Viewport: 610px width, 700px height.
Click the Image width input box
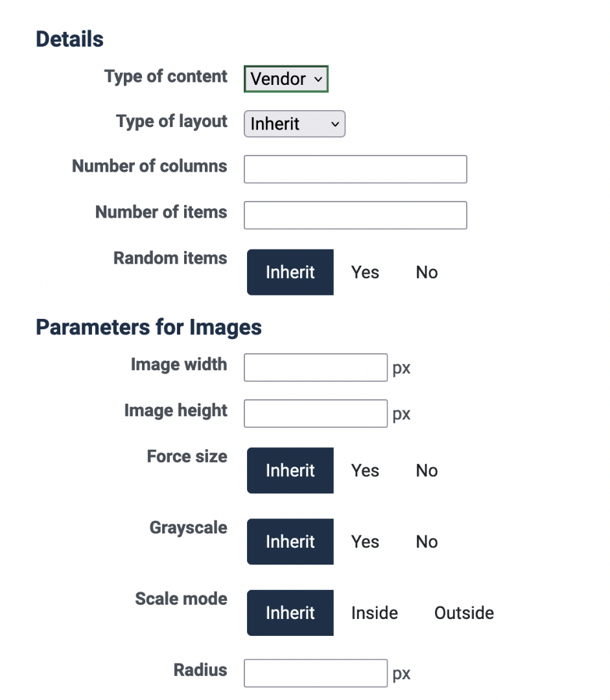[x=316, y=367]
